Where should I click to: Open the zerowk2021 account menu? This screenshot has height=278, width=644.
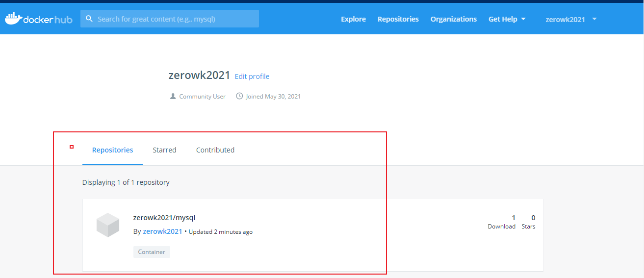571,19
